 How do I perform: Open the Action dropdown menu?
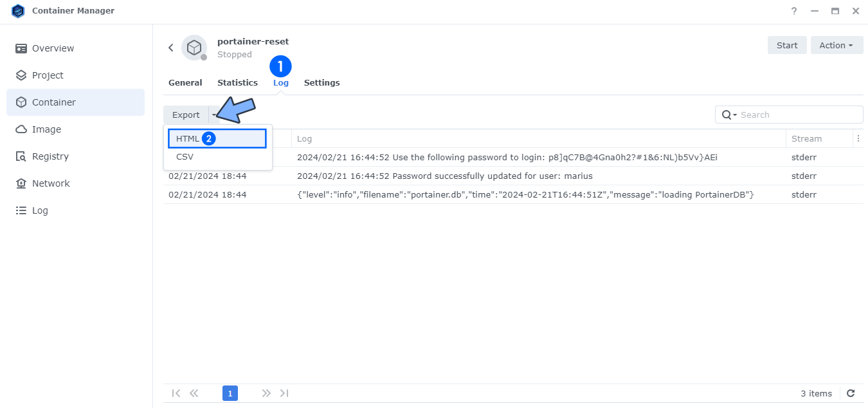tap(836, 44)
